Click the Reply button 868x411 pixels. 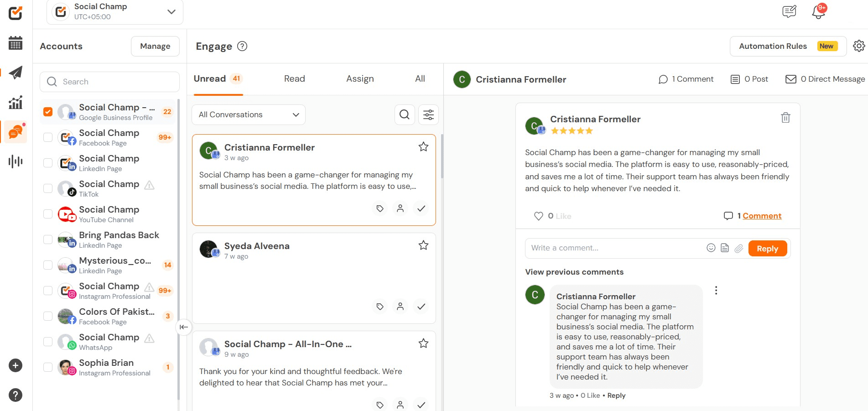click(x=767, y=248)
